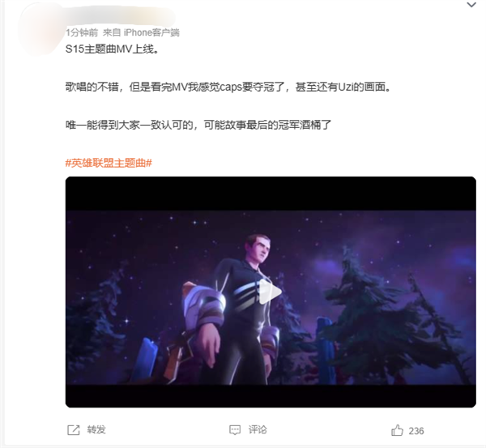This screenshot has height=448, width=486.
Task: Open the iPhone客户端 source link
Action: click(x=151, y=32)
